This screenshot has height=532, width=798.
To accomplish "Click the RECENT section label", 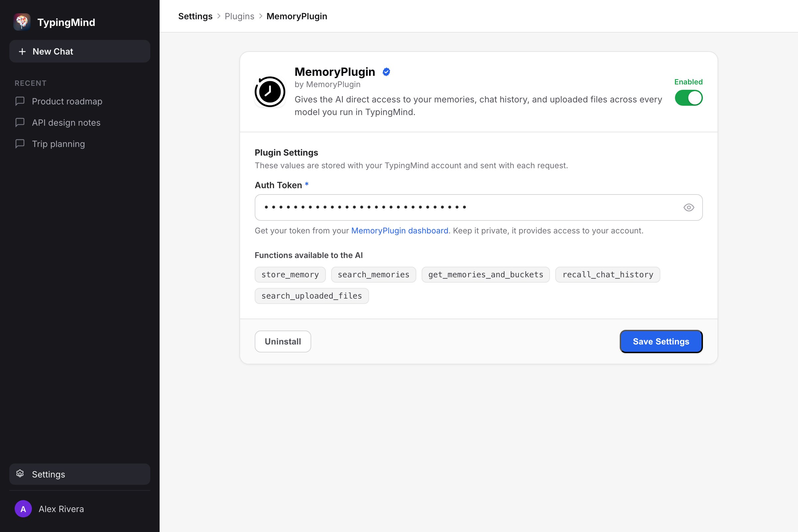I will 31,83.
